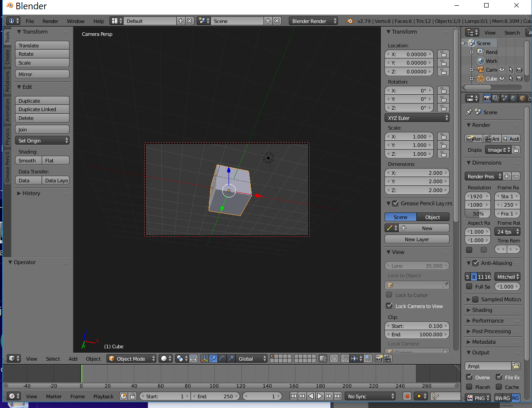Disable the Anti-Aliasing checkbox
Image resolution: width=532 pixels, height=408 pixels.
[475, 263]
